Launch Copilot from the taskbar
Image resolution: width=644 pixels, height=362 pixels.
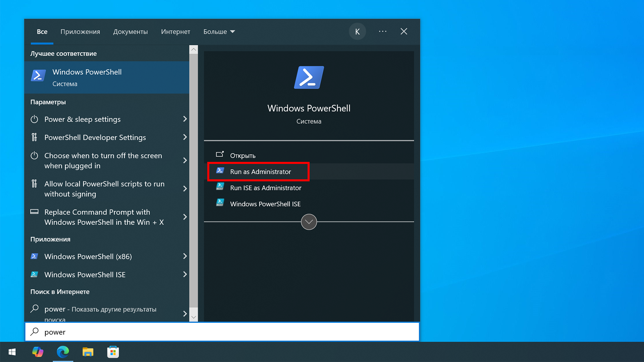click(x=38, y=352)
